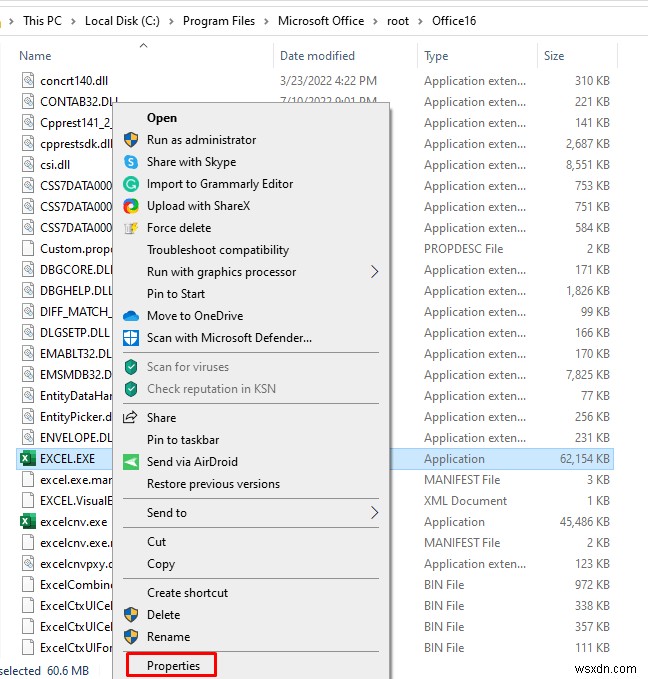Click the shield icon beside Rename
The image size is (648, 679).
pyautogui.click(x=131, y=637)
